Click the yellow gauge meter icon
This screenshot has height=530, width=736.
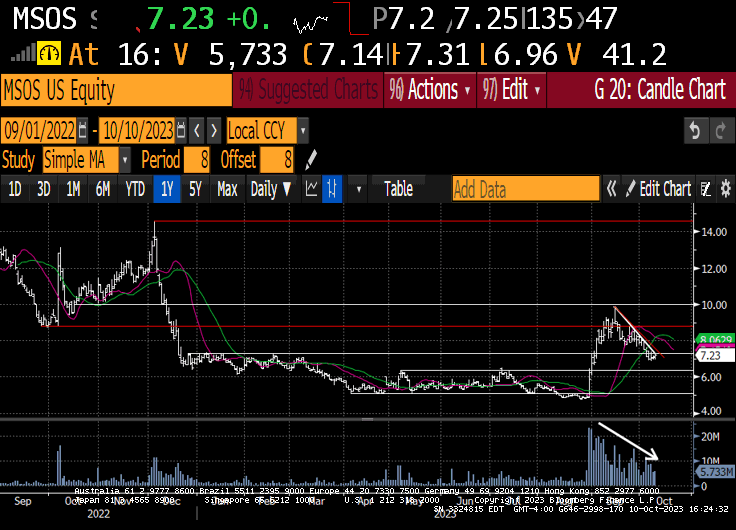[x=49, y=53]
